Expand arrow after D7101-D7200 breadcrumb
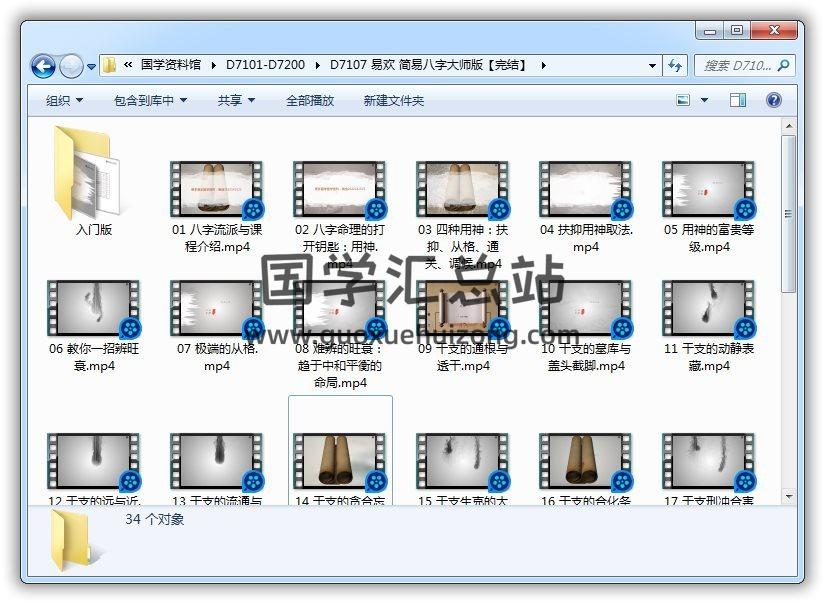The image size is (825, 604). [318, 65]
